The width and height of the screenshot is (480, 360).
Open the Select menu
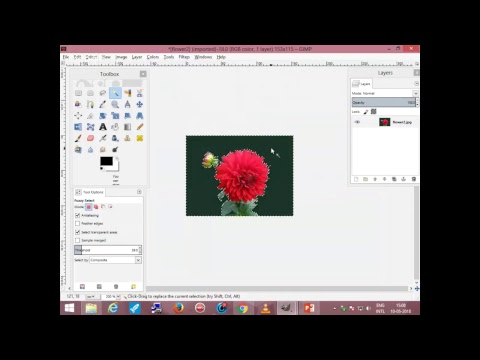pos(91,57)
